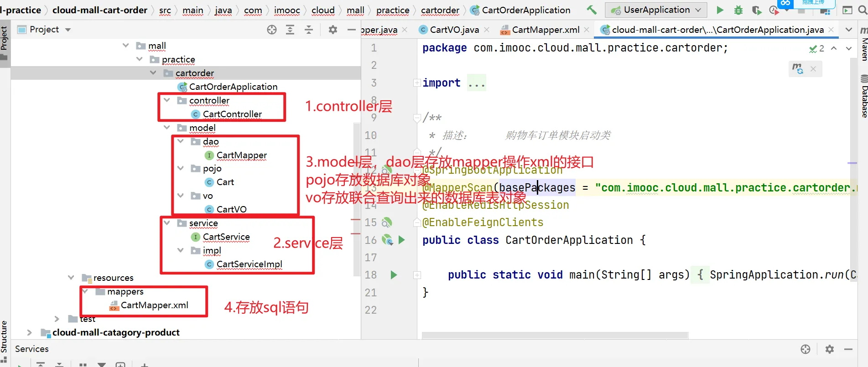868x367 pixels.
Task: Open the Project view selector dropdown
Action: 44,30
